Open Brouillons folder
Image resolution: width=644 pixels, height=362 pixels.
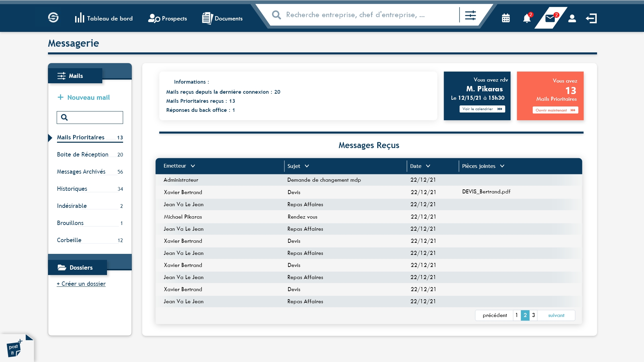coord(90,223)
